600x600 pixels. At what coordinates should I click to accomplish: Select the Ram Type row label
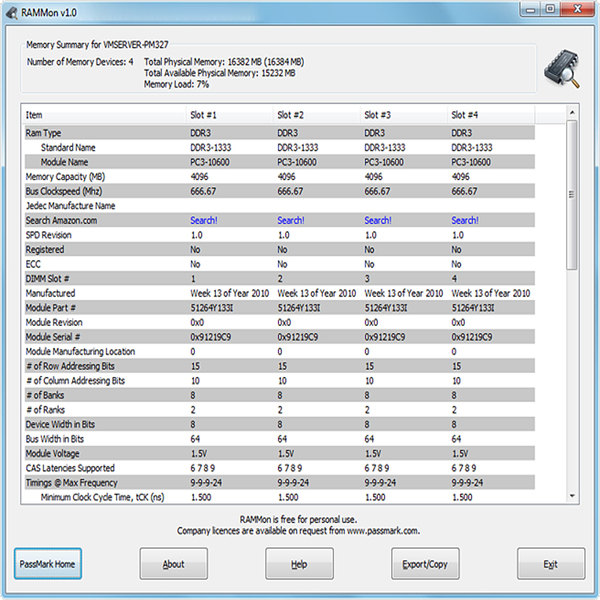(43, 133)
